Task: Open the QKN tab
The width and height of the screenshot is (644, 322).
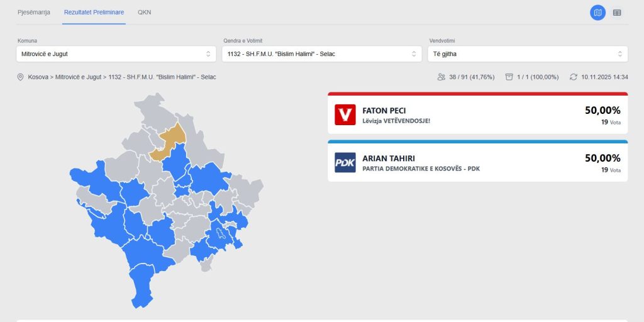Action: (x=145, y=13)
